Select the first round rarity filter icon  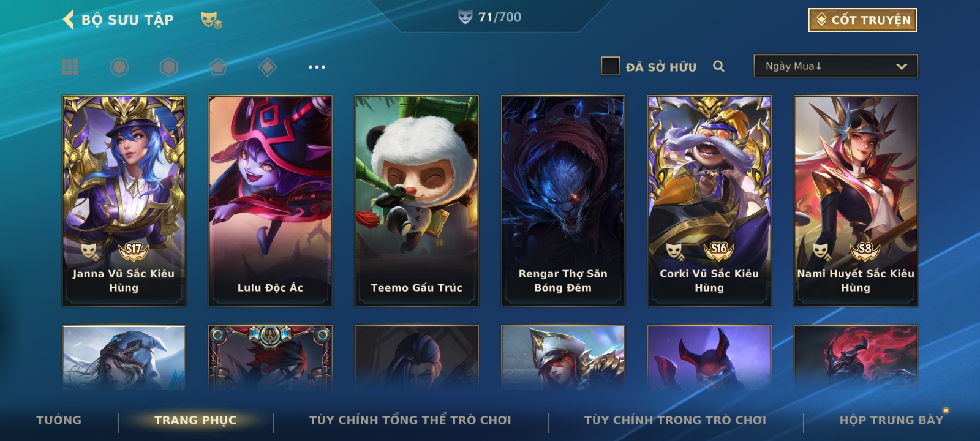point(119,67)
